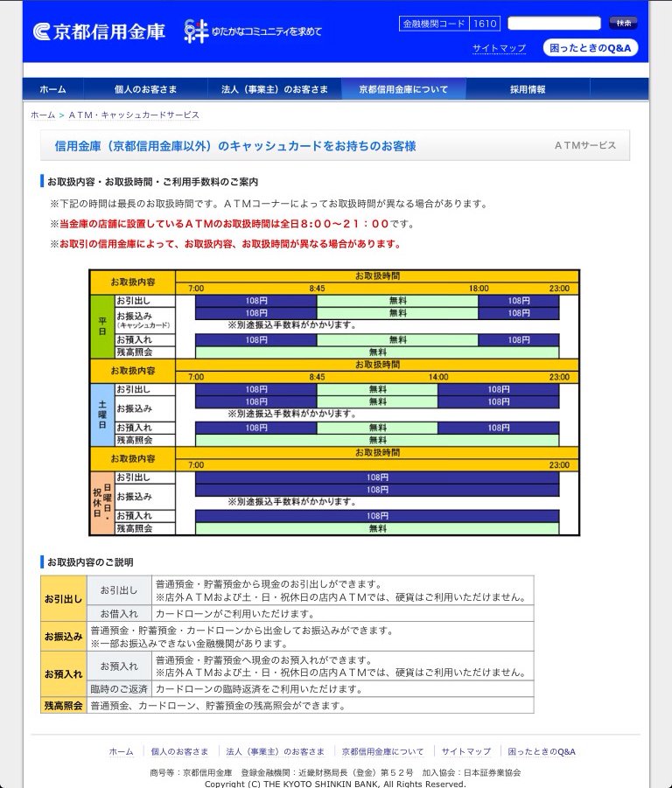Click Sunday 残高照会 無料 bar
672x788 pixels.
pyautogui.click(x=377, y=528)
